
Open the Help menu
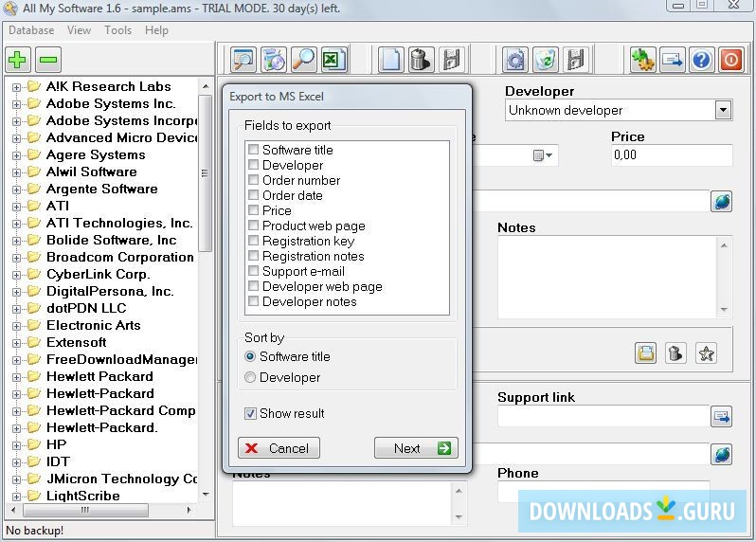tap(156, 30)
